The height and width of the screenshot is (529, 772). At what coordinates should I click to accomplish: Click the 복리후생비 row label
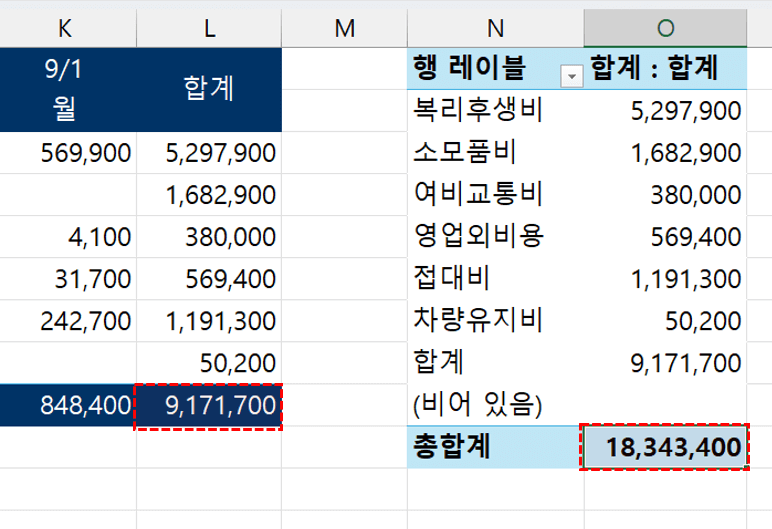(x=496, y=110)
